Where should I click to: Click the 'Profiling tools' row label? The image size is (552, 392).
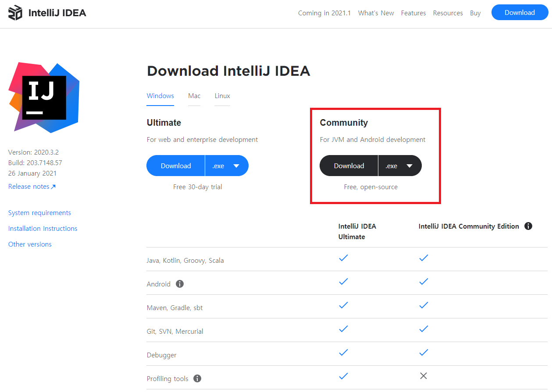[x=167, y=379]
